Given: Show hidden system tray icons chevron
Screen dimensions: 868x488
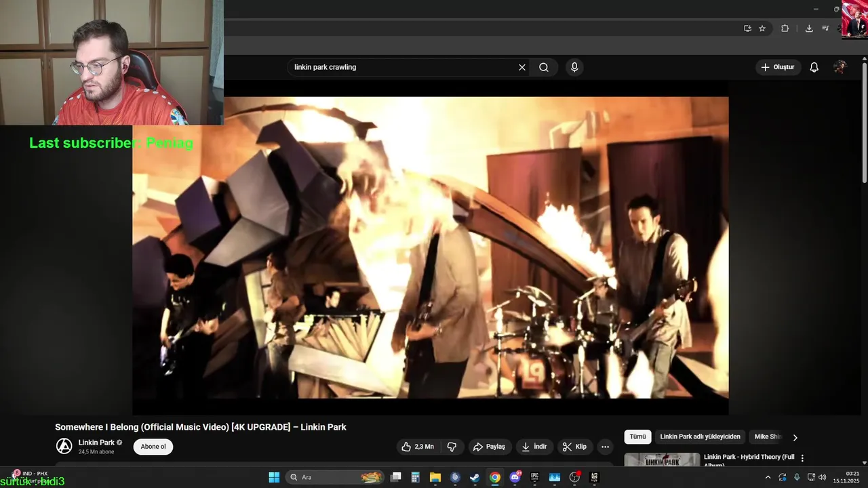Looking at the screenshot, I should (768, 477).
